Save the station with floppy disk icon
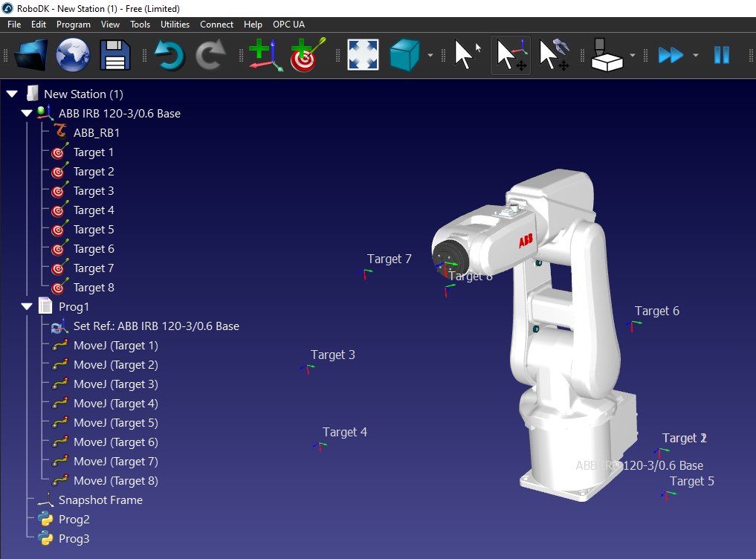This screenshot has height=559, width=756. (115, 55)
